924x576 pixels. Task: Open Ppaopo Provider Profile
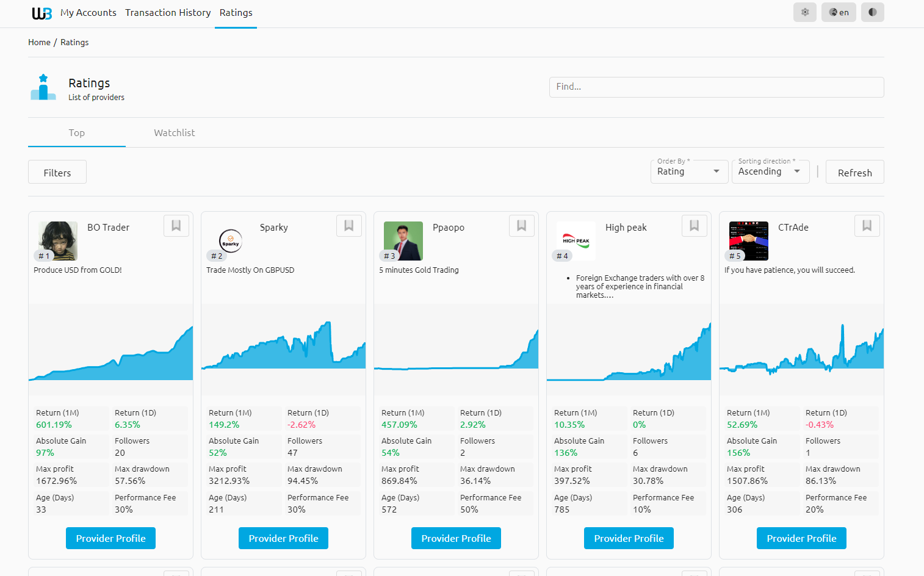coord(456,538)
